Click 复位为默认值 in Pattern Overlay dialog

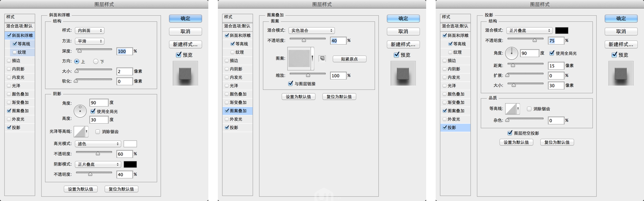339,96
